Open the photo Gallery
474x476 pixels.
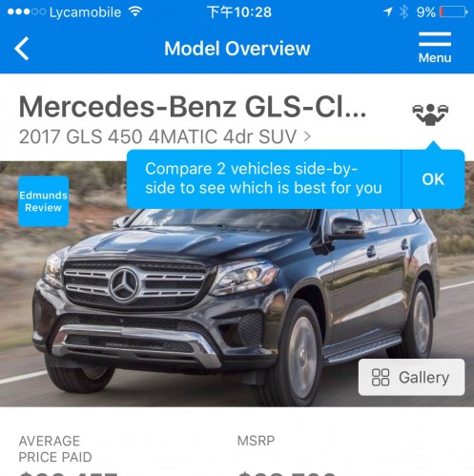tap(411, 378)
